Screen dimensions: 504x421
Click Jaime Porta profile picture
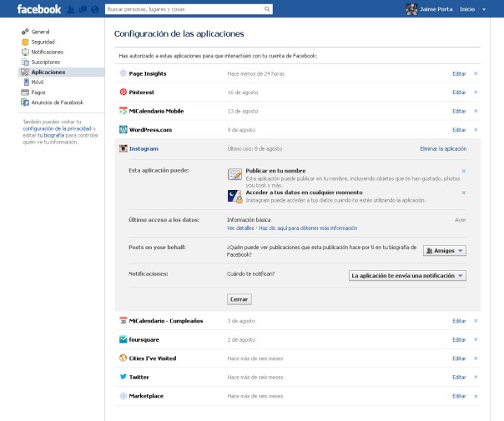tap(411, 9)
